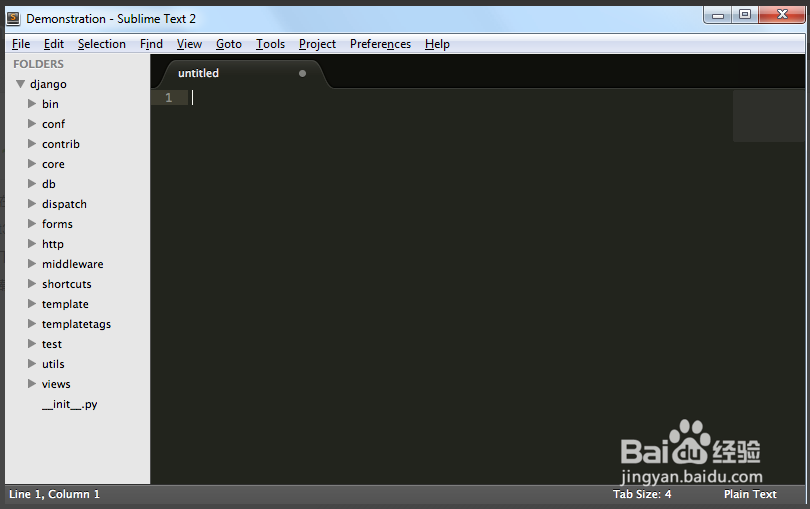This screenshot has height=509, width=810.
Task: Select the untitled tab
Action: click(x=199, y=73)
